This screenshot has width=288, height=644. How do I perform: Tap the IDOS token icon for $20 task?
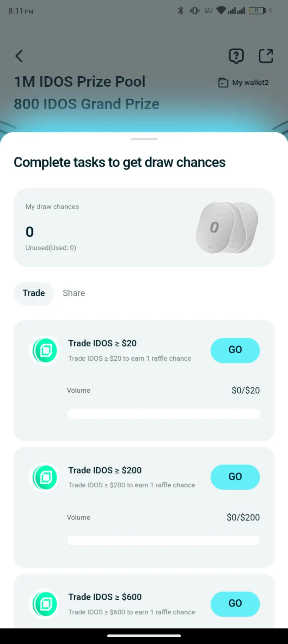click(45, 350)
